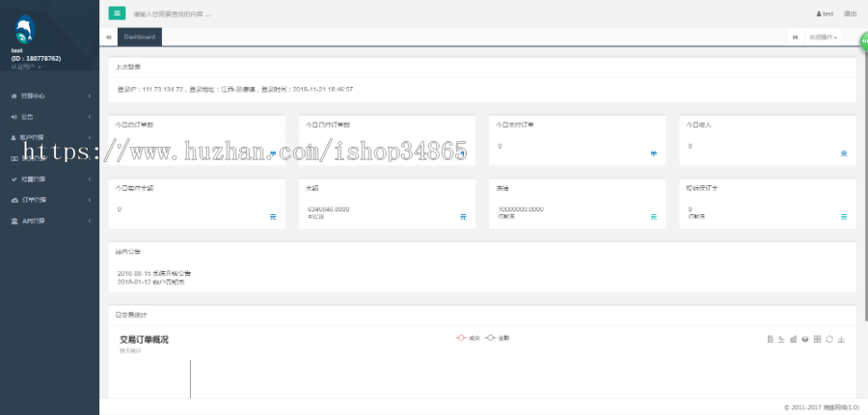Open the 关闭操作 tab actions dropdown
The image size is (868, 415).
(823, 37)
